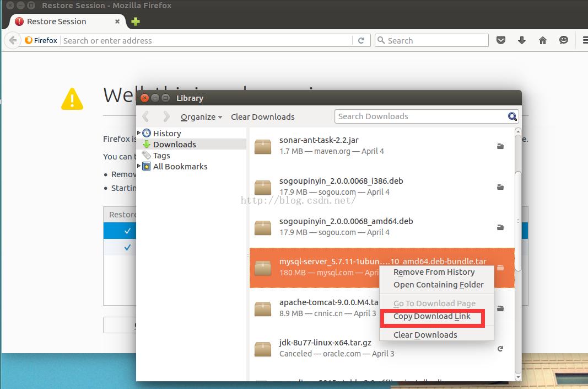This screenshot has height=389, width=588.
Task: Select the sogoupinyin_2.0.0.0068_amd64.deb download
Action: [x=382, y=227]
